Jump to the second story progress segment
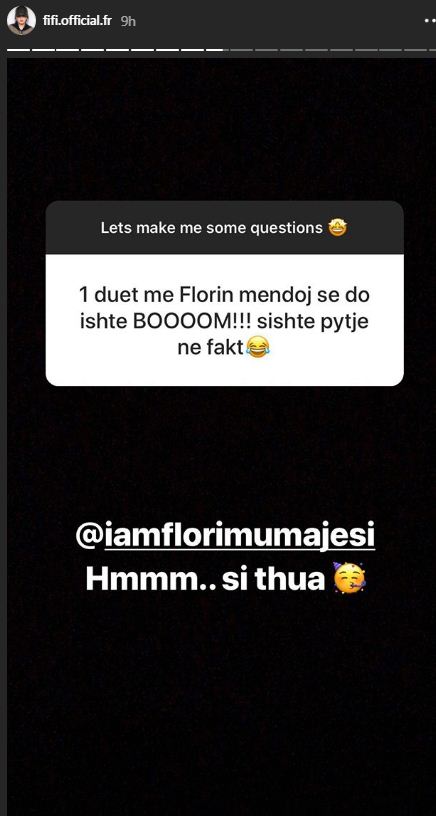The width and height of the screenshot is (436, 816). tap(44, 49)
